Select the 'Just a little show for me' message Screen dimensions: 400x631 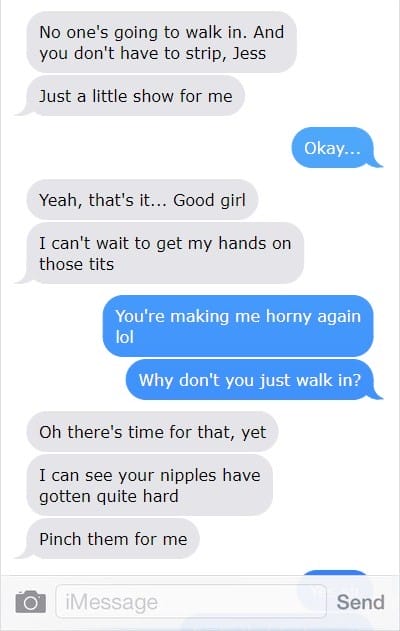click(x=133, y=96)
